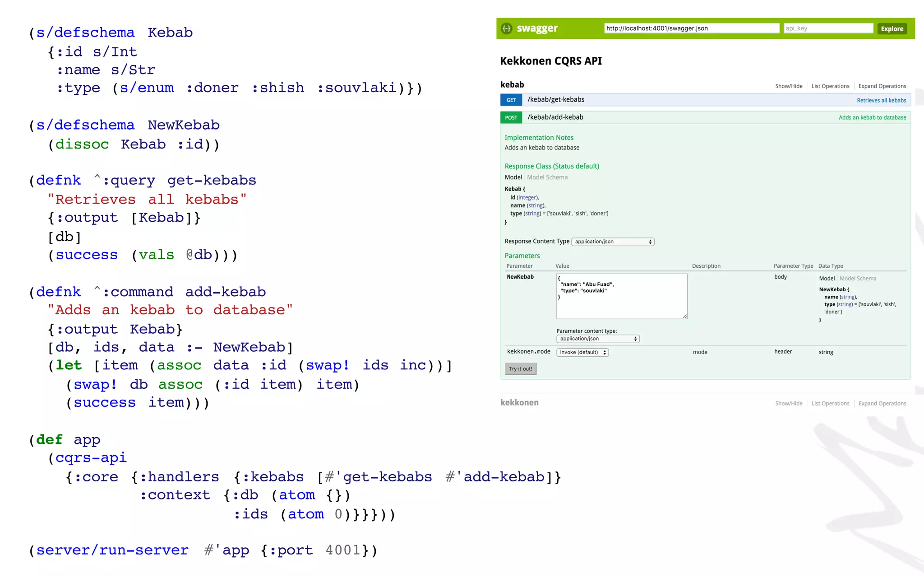
Task: Select the Model tab under Response Class
Action: [513, 177]
